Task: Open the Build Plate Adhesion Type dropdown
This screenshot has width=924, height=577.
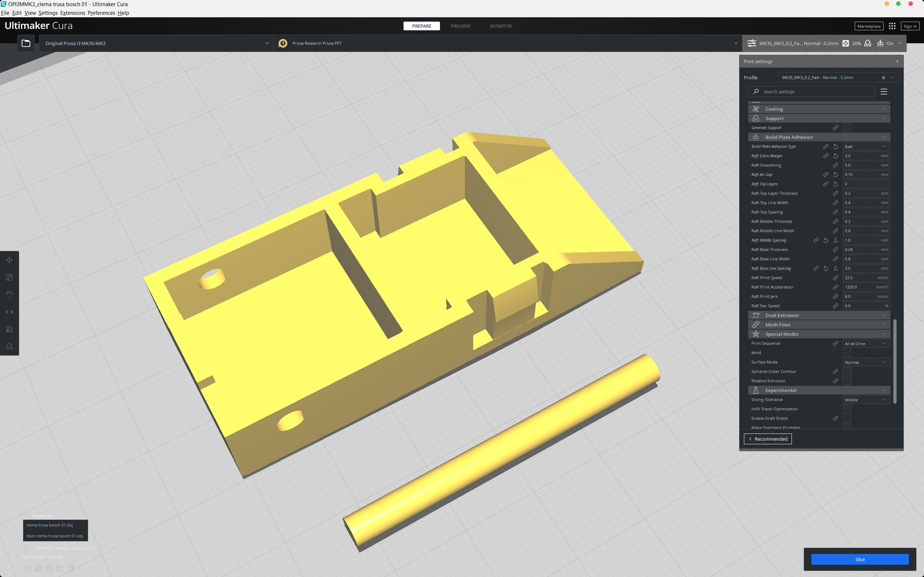Action: pyautogui.click(x=865, y=146)
